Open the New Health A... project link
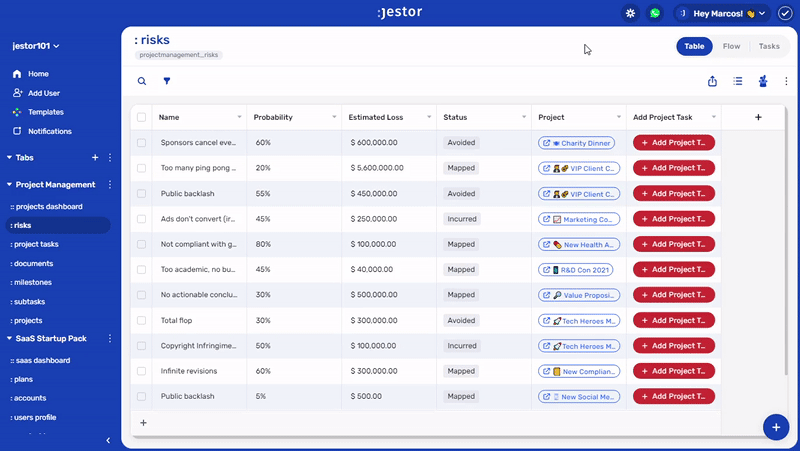Image resolution: width=800 pixels, height=451 pixels. click(x=579, y=244)
